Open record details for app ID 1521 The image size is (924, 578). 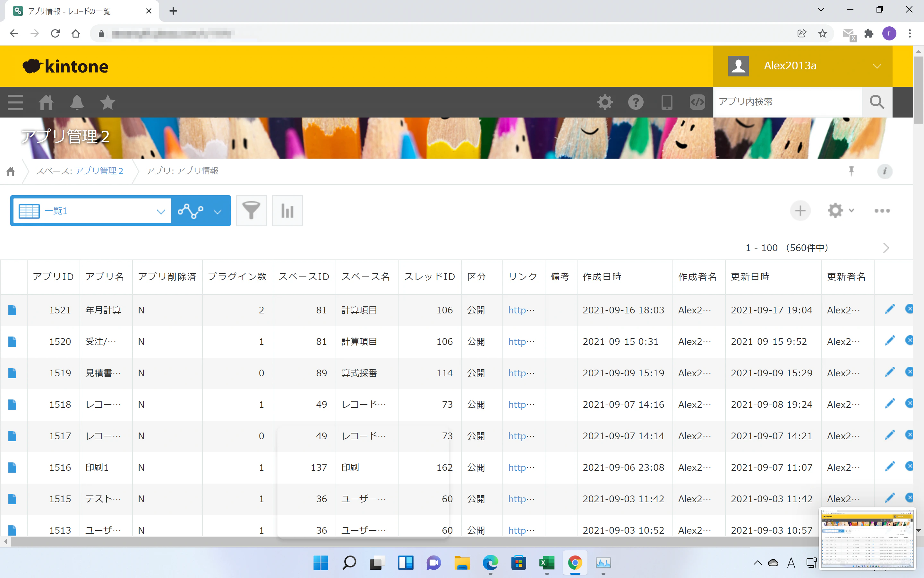pos(12,310)
